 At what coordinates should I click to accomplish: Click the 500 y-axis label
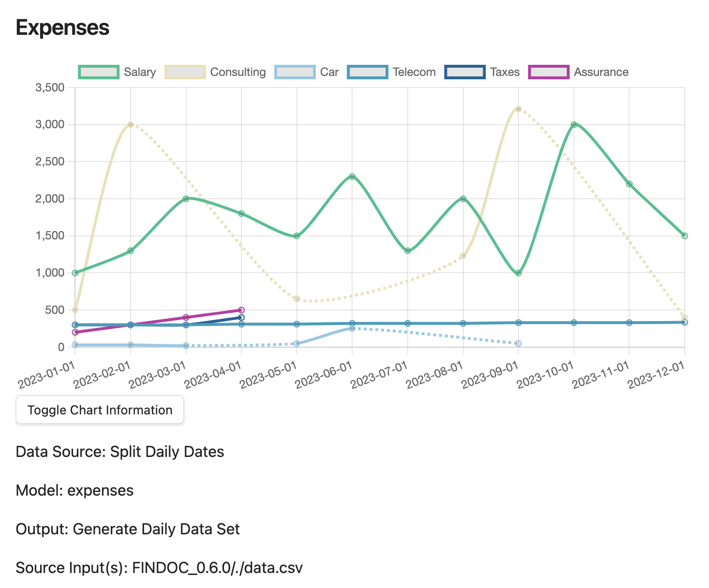click(x=55, y=310)
